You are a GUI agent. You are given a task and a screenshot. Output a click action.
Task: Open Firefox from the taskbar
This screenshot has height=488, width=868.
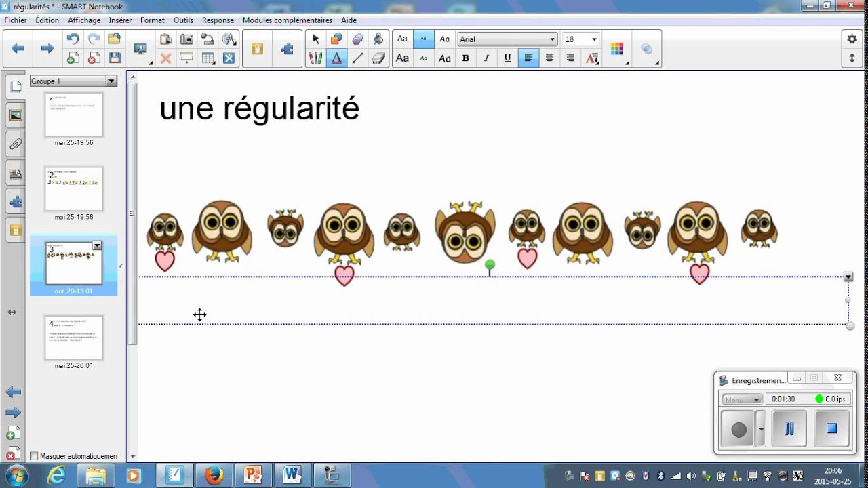click(214, 475)
